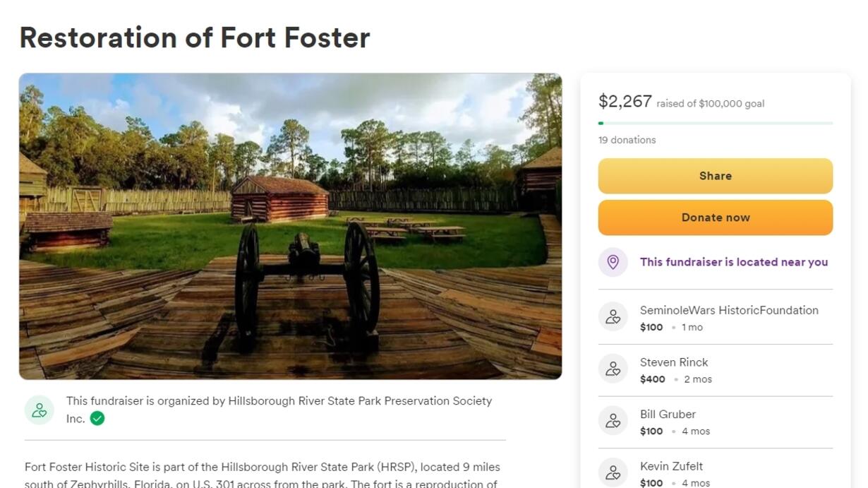Click 'This fundraiser is located near you'
The image size is (868, 488).
pos(733,262)
